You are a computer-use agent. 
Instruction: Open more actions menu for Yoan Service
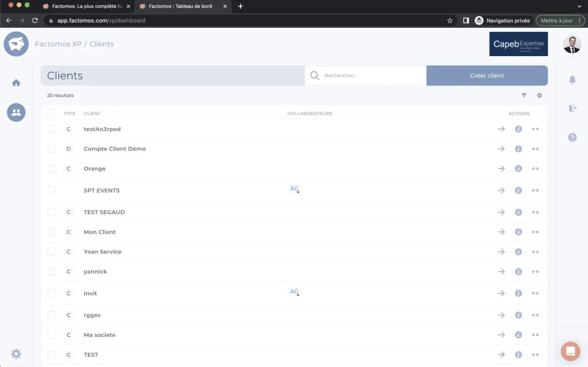(x=535, y=252)
